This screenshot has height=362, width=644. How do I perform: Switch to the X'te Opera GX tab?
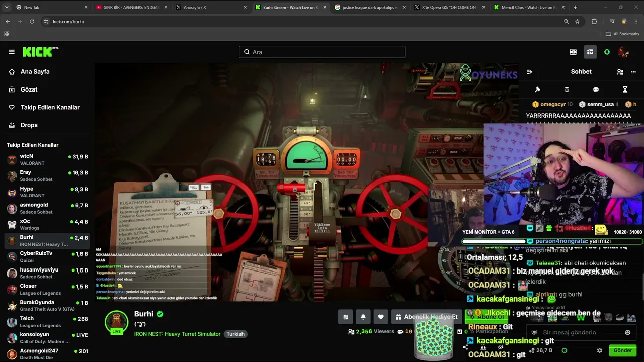[x=449, y=7]
